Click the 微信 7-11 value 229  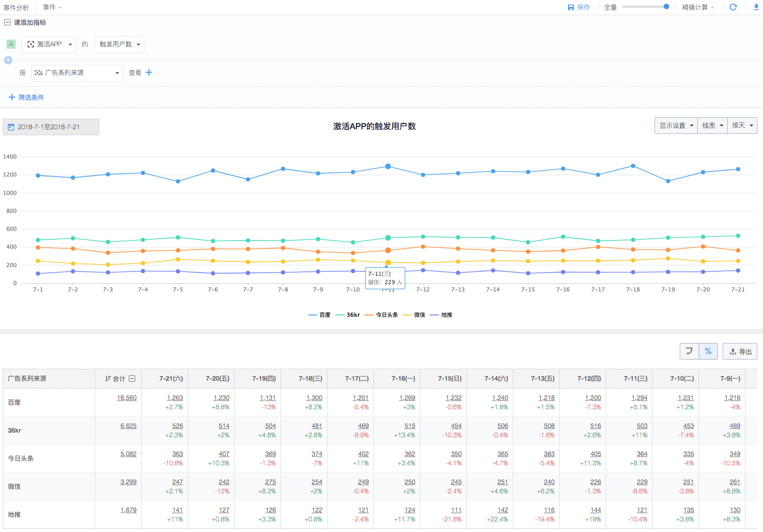coord(642,482)
